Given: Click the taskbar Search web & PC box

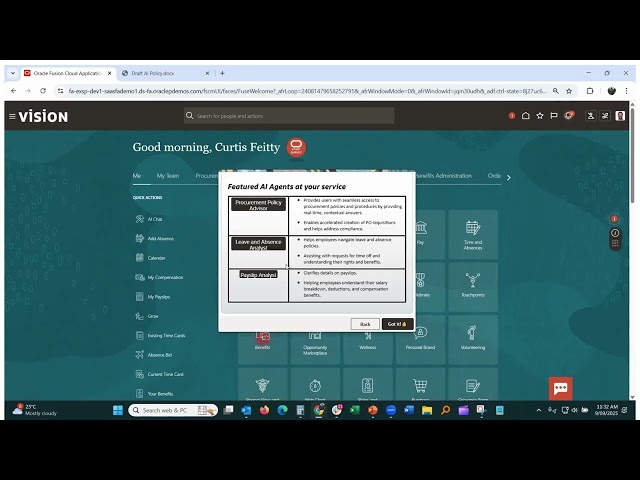Looking at the screenshot, I should coord(173,410).
